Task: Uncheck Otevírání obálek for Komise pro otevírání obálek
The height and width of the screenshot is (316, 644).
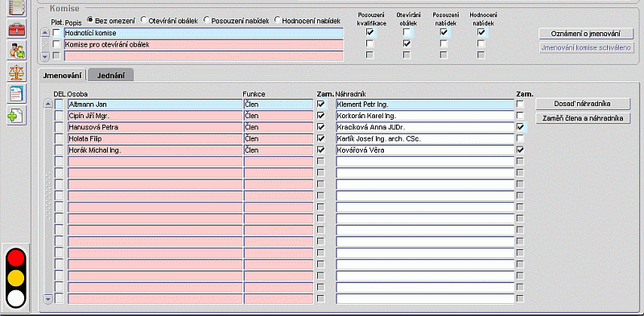Action: 407,43
